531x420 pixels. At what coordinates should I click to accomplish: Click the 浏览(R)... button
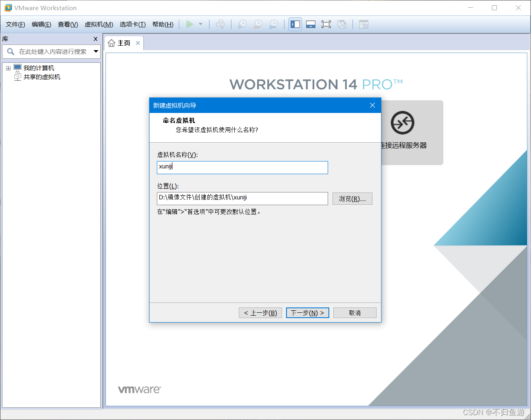[353, 199]
